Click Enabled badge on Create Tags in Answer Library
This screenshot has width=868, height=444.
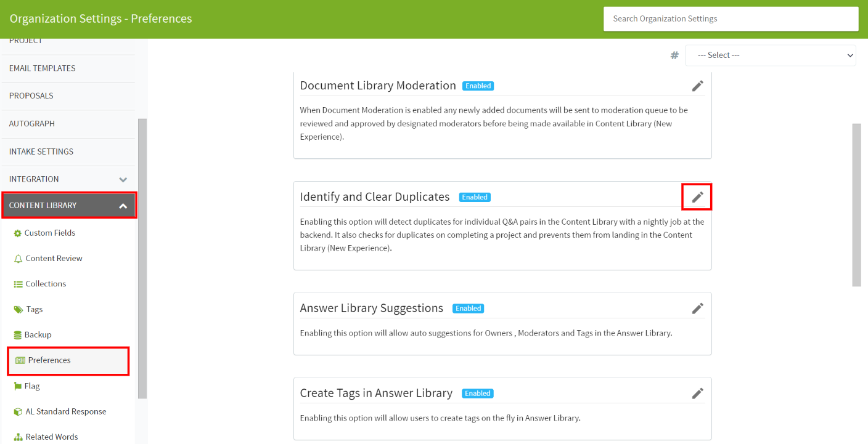pyautogui.click(x=478, y=394)
